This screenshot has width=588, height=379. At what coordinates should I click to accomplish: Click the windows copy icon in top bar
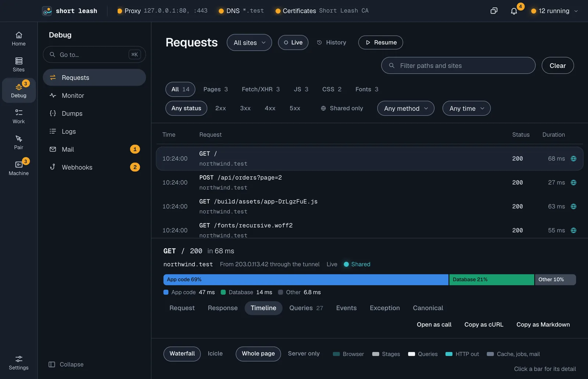(x=494, y=11)
